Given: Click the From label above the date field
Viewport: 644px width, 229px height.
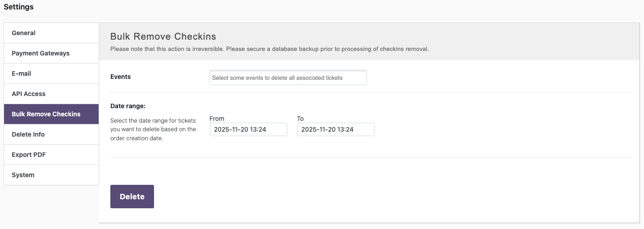Looking at the screenshot, I should pyautogui.click(x=217, y=119).
